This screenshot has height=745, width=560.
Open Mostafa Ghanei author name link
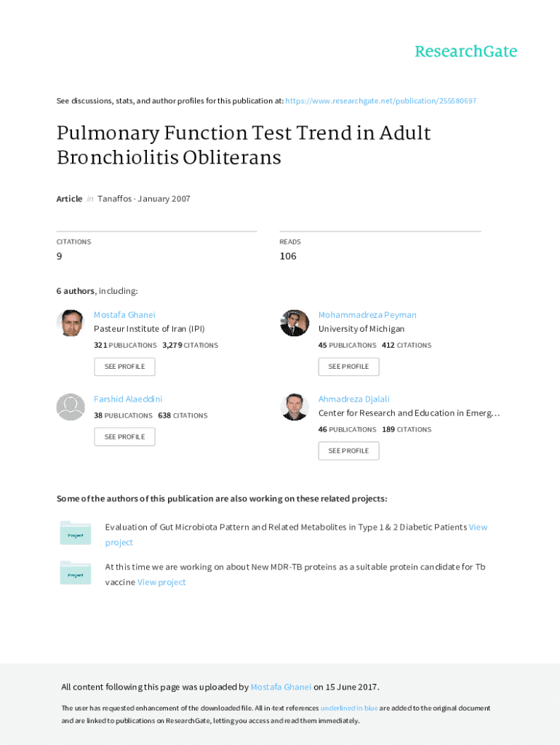pos(124,315)
